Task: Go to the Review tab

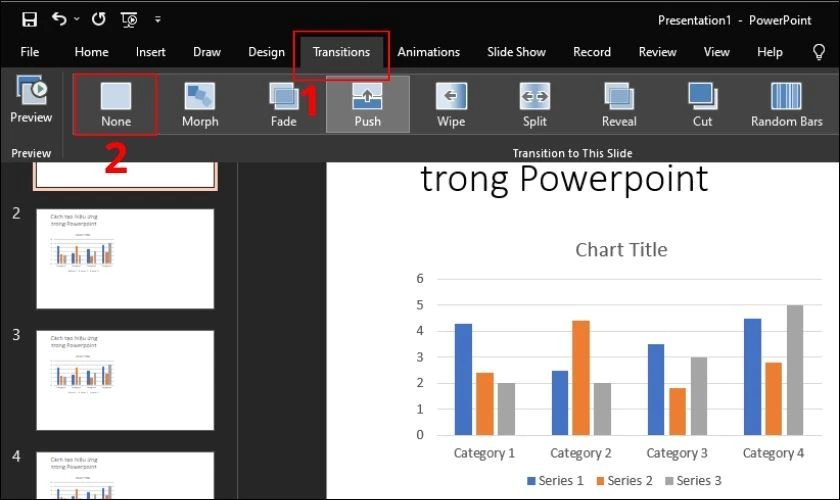Action: tap(657, 52)
